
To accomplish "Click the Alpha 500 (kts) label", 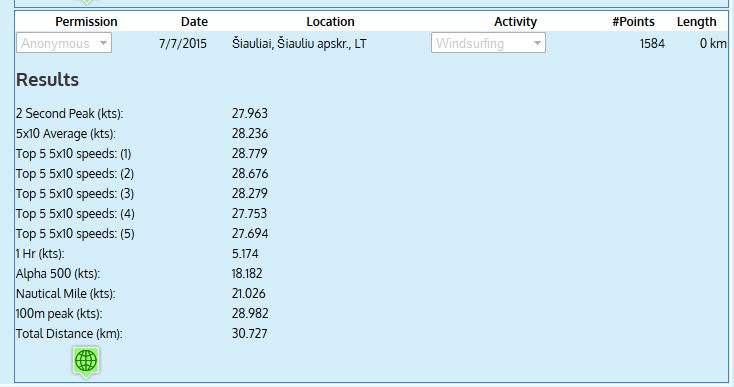I will pyautogui.click(x=58, y=274).
